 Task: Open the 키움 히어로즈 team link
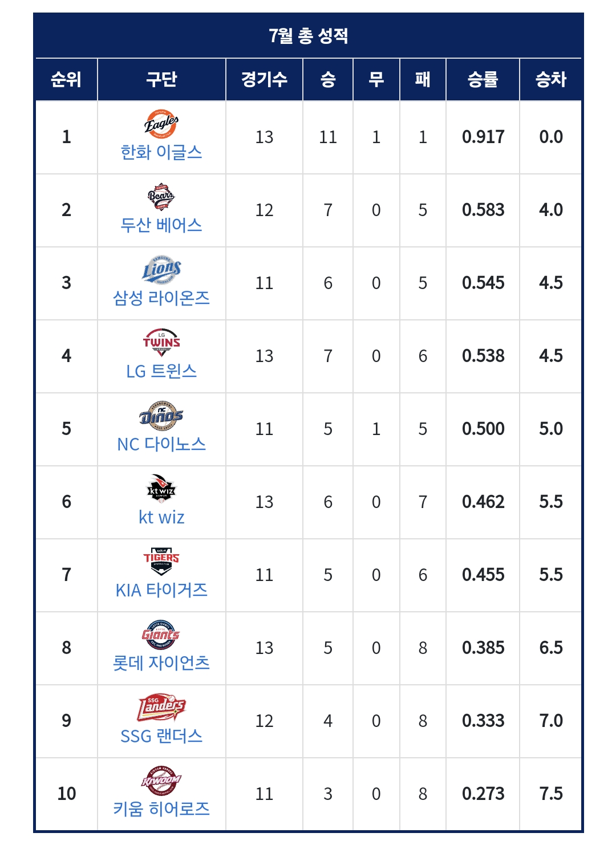tap(161, 809)
